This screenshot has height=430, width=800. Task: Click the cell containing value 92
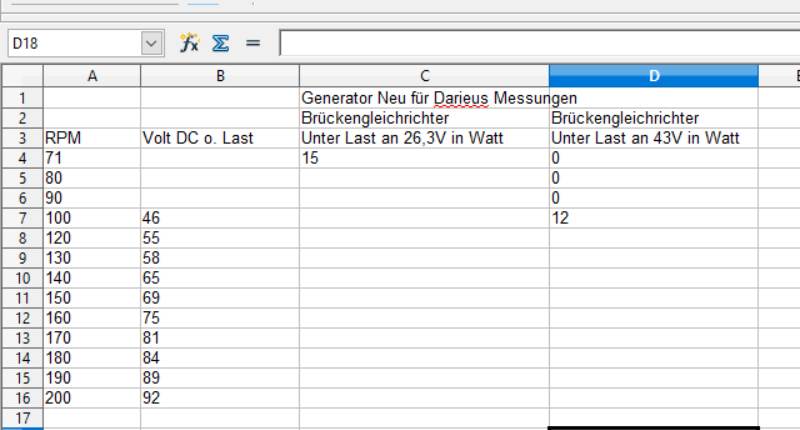click(219, 396)
